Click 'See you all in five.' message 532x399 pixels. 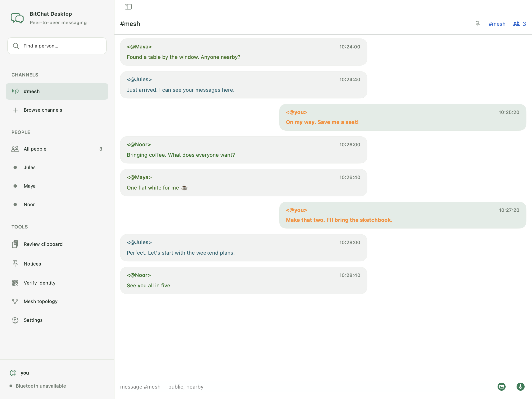pyautogui.click(x=149, y=285)
